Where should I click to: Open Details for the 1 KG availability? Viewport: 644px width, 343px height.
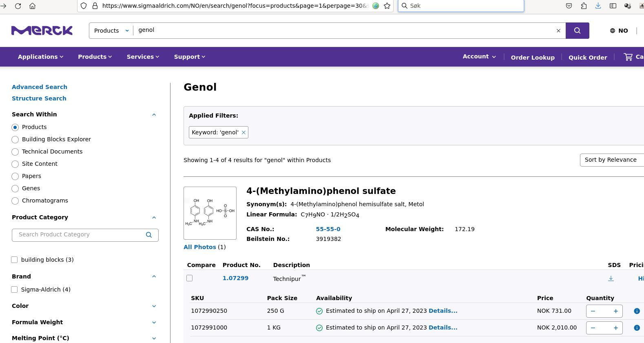443,327
